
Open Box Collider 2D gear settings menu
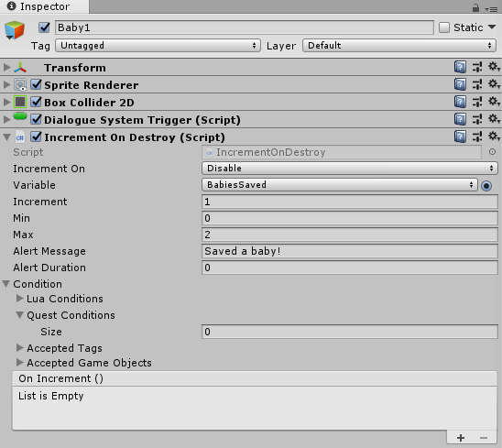point(494,102)
